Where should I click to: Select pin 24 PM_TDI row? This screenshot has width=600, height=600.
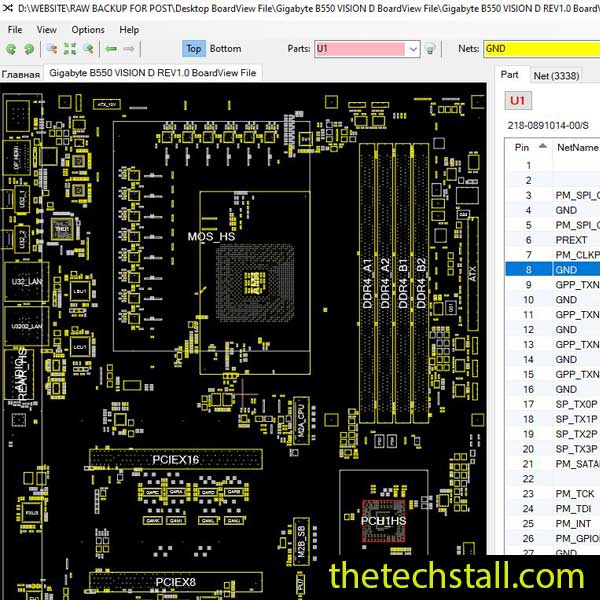(553, 509)
